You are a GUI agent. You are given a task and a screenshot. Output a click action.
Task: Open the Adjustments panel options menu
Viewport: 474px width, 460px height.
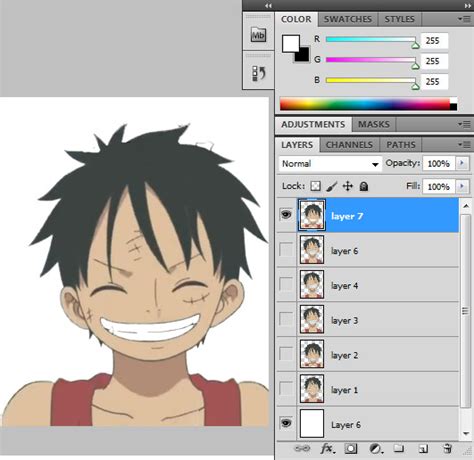464,124
